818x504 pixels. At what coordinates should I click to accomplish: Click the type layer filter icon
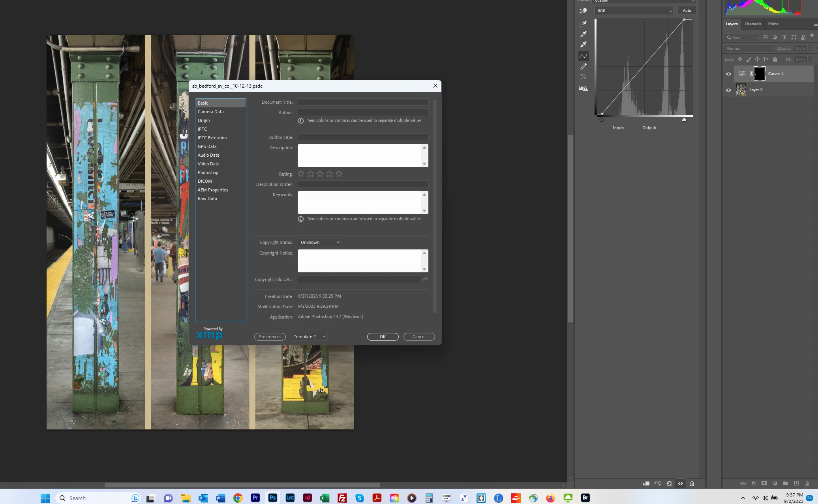click(784, 37)
